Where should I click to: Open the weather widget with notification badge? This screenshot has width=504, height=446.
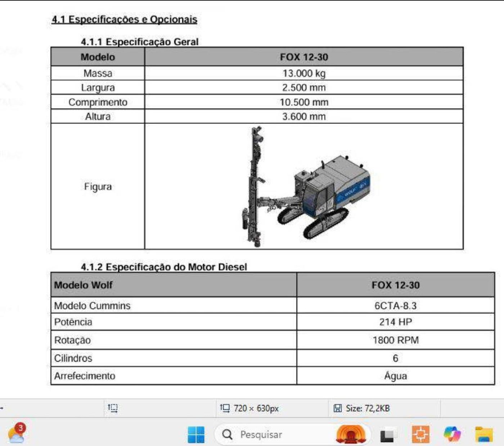17,434
